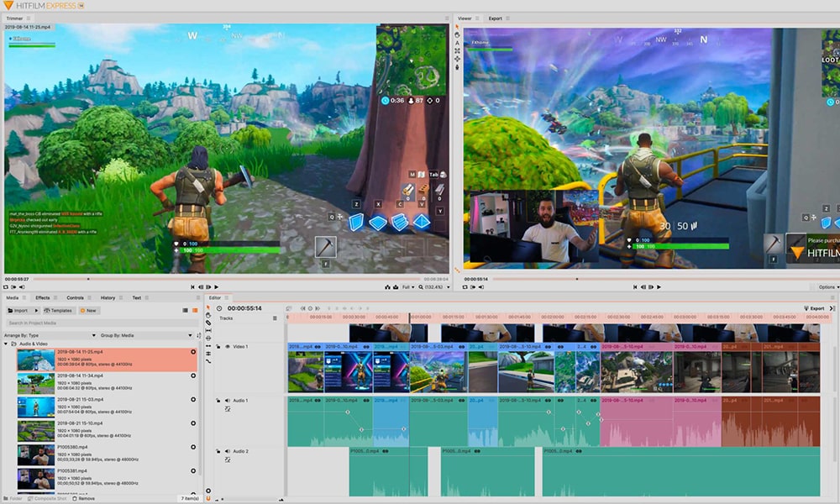
Task: Click the Trimmer scrub bar playhead
Action: click(x=88, y=279)
